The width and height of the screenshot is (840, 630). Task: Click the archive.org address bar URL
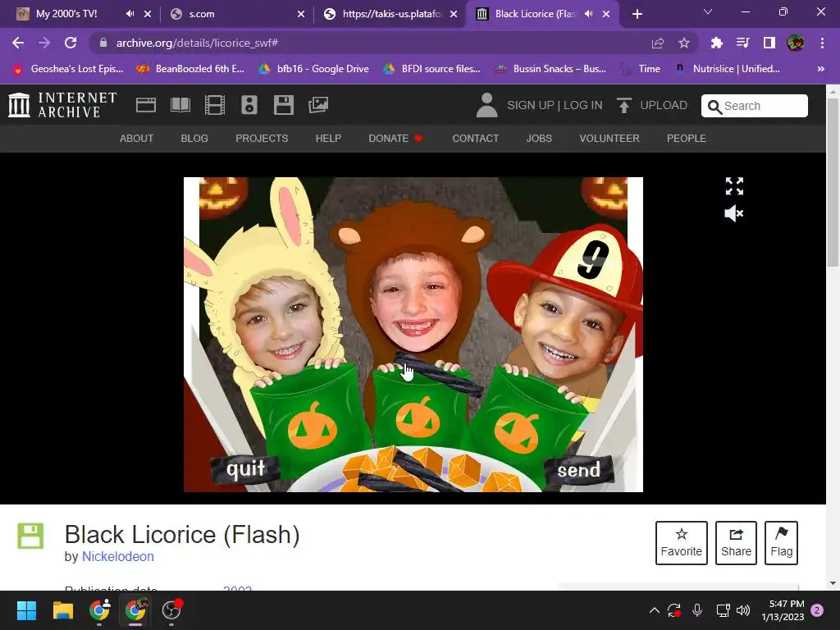coord(197,43)
